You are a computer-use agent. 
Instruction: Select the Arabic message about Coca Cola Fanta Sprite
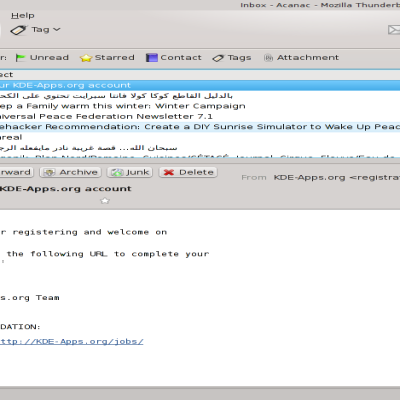[200, 96]
